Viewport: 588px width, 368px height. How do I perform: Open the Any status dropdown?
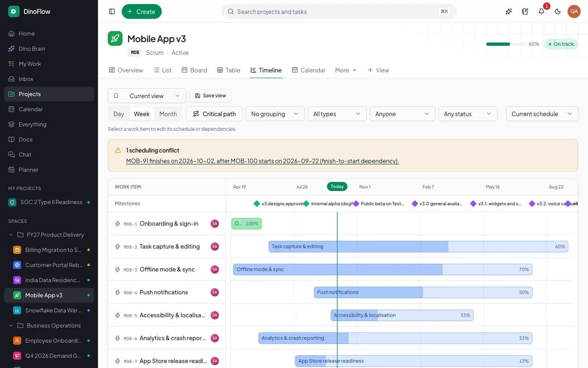[468, 114]
